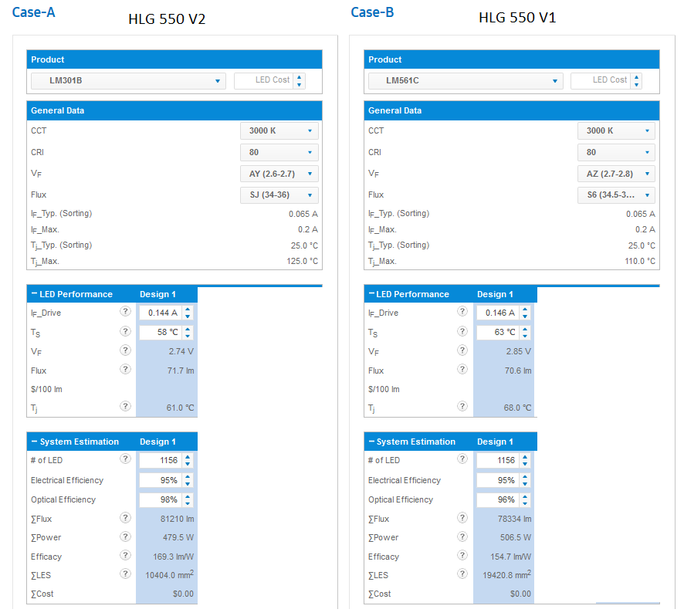The width and height of the screenshot is (684, 616).
Task: Select the 169.3 lm/W efficacy value
Action: tap(173, 557)
